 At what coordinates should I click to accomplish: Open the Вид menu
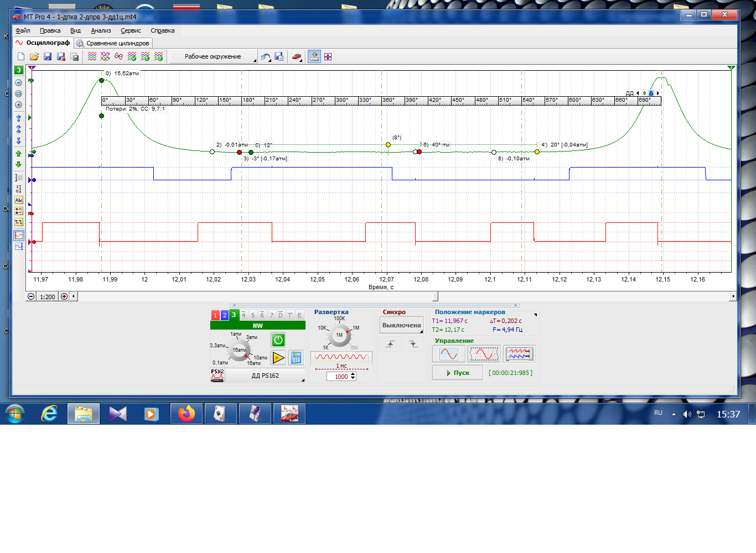(x=75, y=30)
